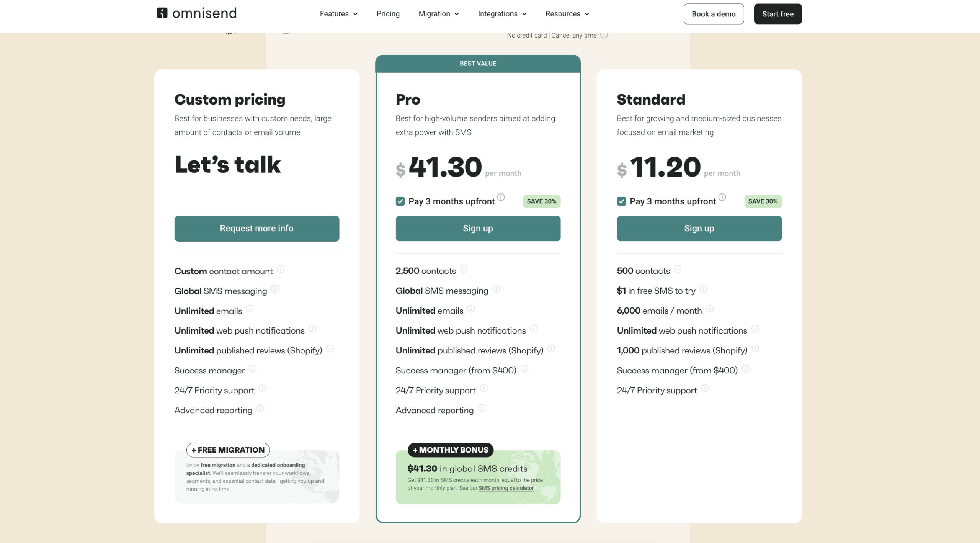Expand the Integrations dropdown menu
The image size is (980, 543).
(x=502, y=14)
